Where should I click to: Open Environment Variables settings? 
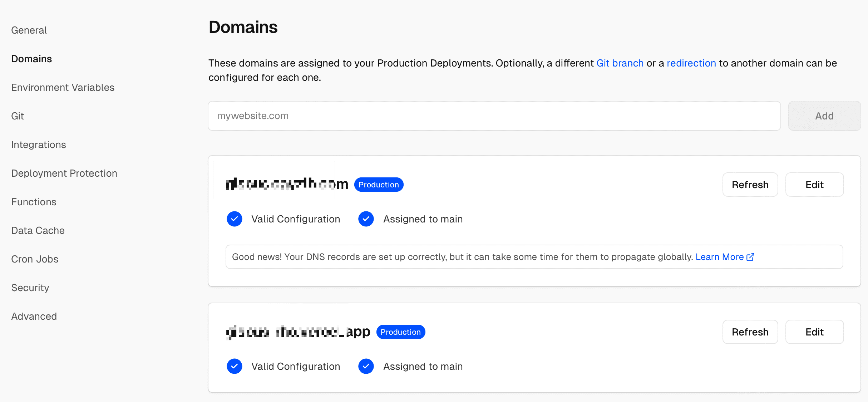tap(63, 87)
